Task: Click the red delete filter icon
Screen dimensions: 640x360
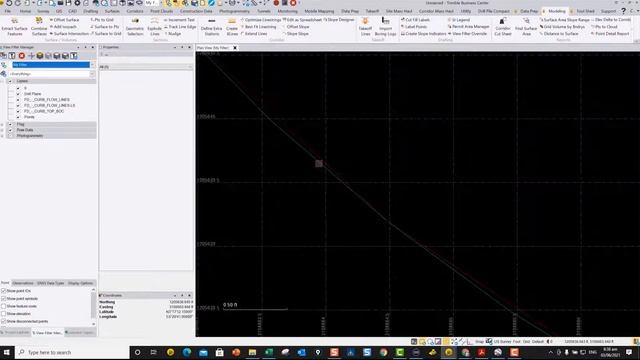Action: [22, 56]
